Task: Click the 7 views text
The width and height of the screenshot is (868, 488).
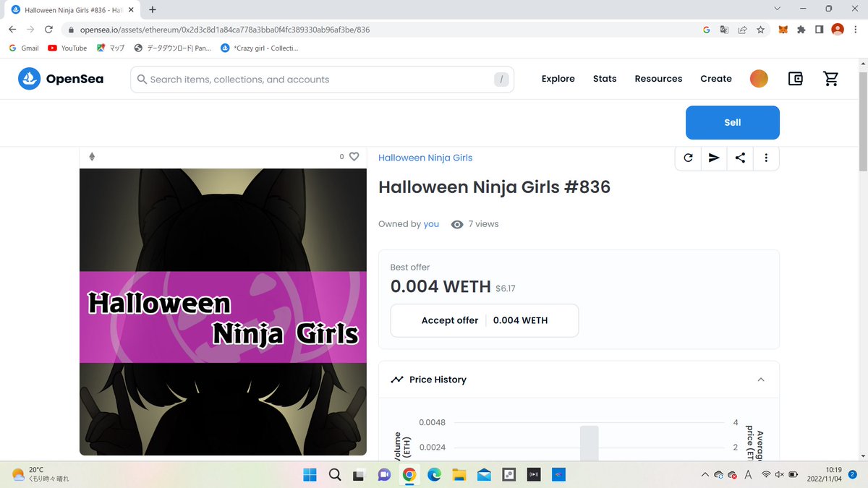Action: pyautogui.click(x=483, y=224)
